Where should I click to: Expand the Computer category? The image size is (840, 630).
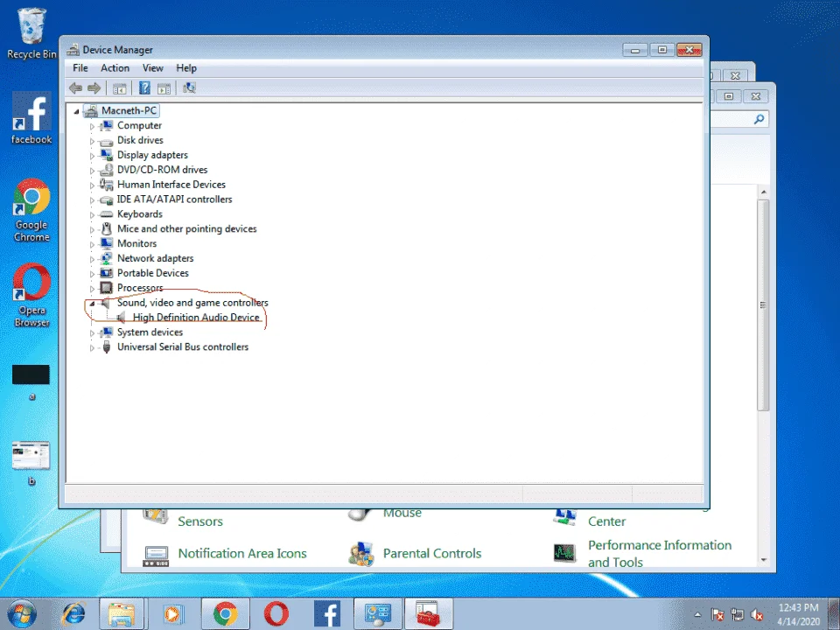92,126
